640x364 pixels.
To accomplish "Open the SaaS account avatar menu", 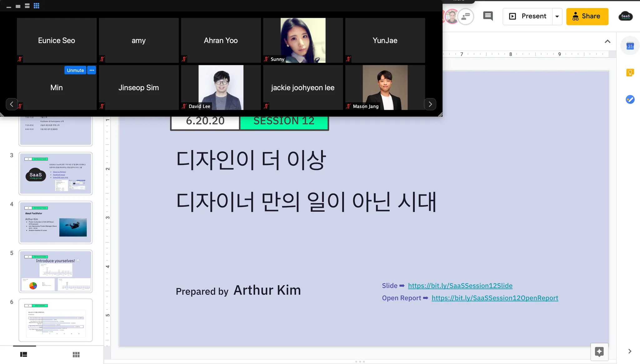I will coord(625,16).
